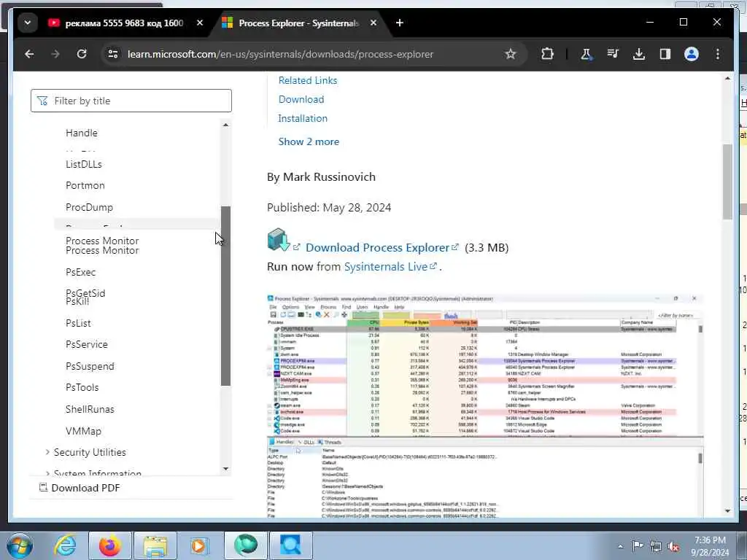This screenshot has width=747, height=560.
Task: Open the PsService sidebar entry
Action: pyautogui.click(x=87, y=344)
